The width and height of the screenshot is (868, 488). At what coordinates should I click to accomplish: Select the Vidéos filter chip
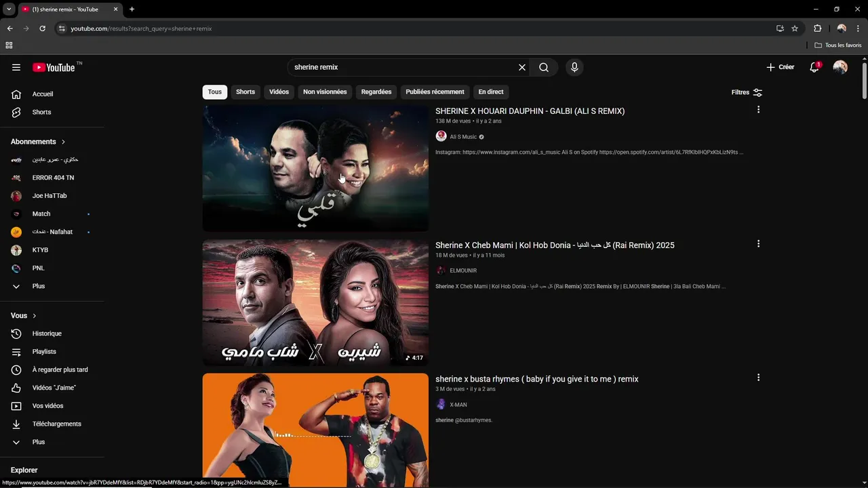[x=279, y=92]
